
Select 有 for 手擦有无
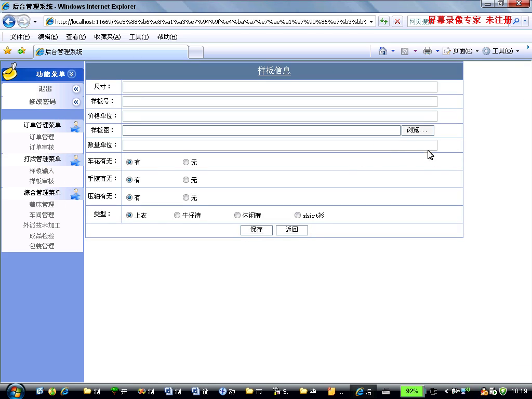129,180
